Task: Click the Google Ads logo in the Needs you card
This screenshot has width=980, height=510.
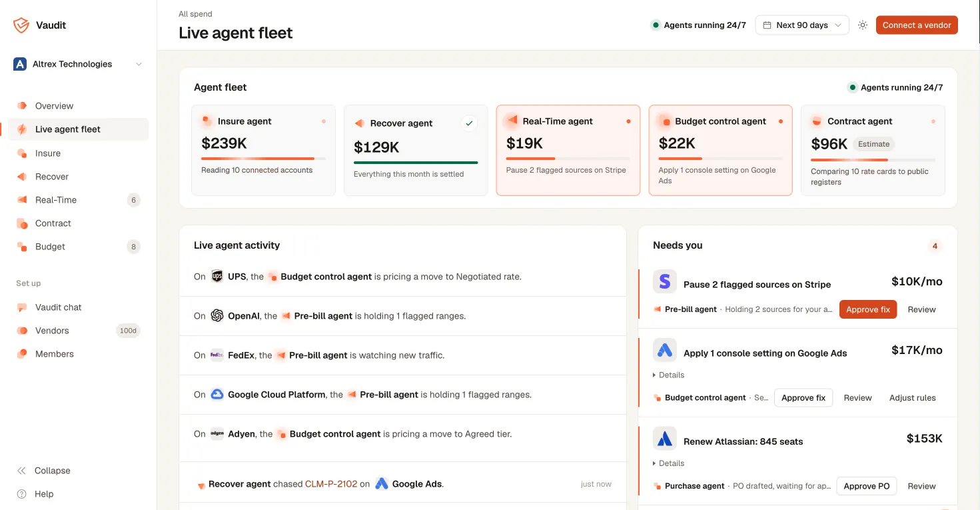Action: (x=664, y=350)
